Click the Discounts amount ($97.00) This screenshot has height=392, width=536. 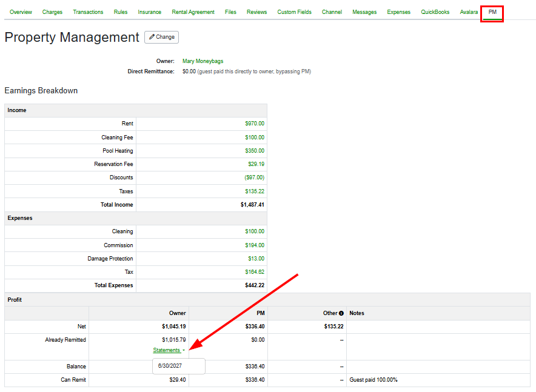point(254,178)
